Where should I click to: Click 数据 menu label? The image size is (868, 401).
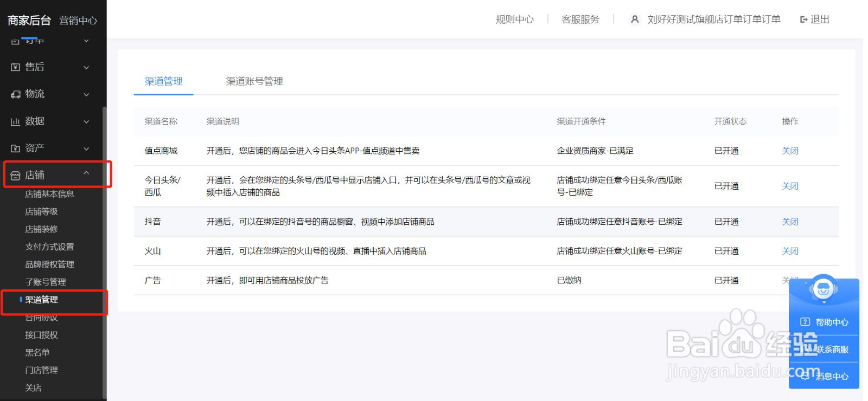[35, 121]
